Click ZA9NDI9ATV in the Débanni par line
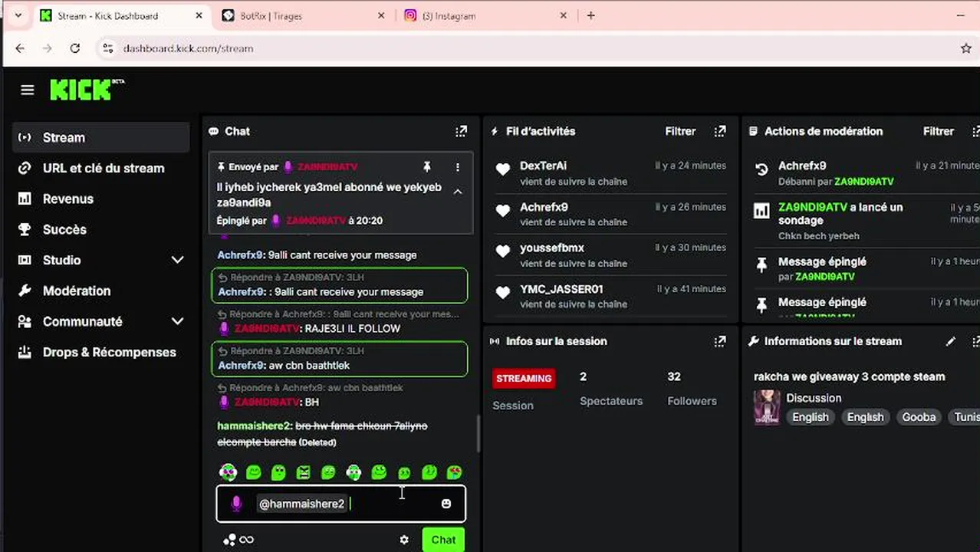Screen dimensions: 980x552 point(864,182)
